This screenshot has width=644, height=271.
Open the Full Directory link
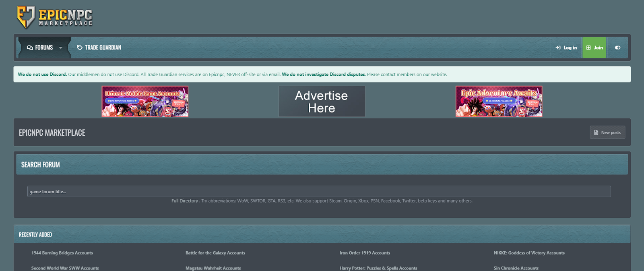tap(185, 201)
